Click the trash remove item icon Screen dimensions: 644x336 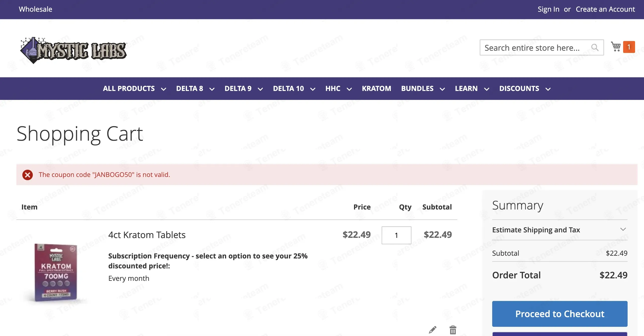point(453,330)
